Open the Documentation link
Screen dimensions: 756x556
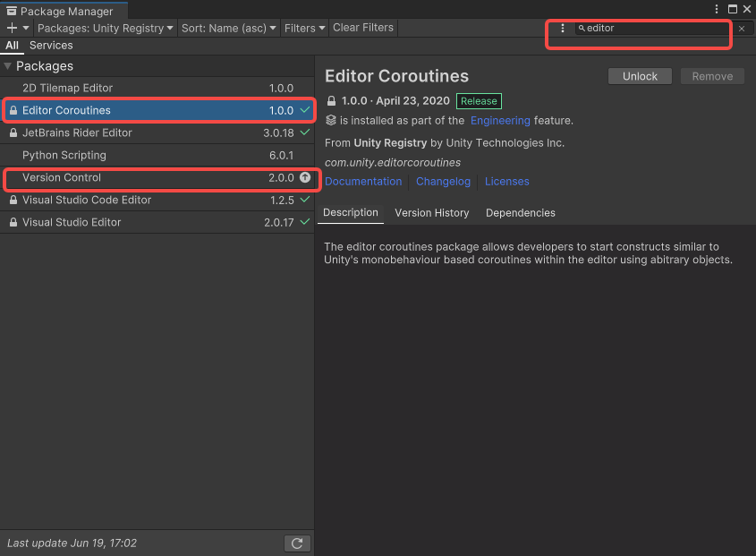tap(363, 182)
